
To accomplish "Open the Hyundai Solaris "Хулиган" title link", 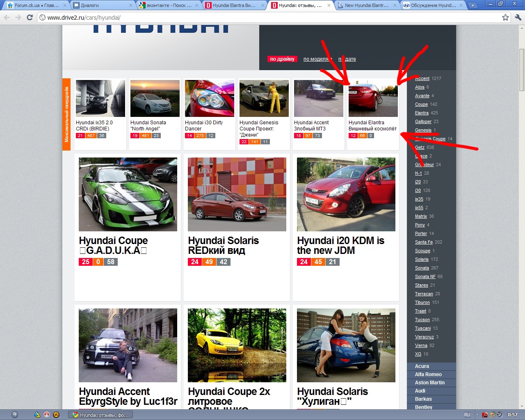I will point(333,396).
